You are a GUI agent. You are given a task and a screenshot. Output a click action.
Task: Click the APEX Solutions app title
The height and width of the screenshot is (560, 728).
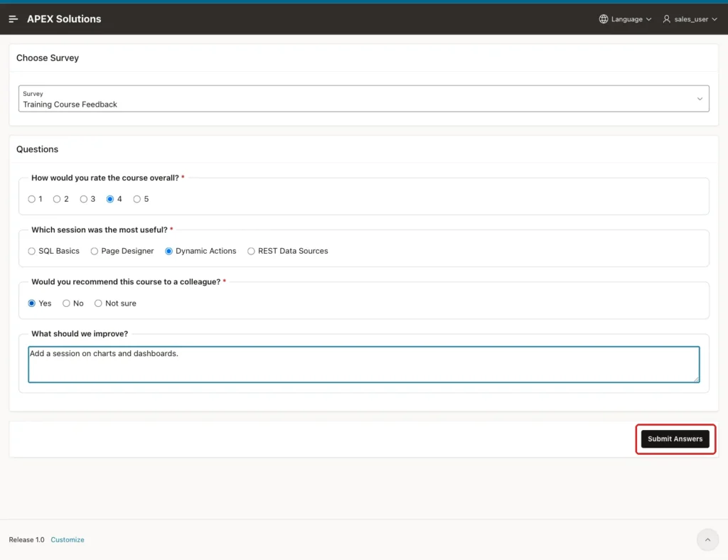pos(64,19)
